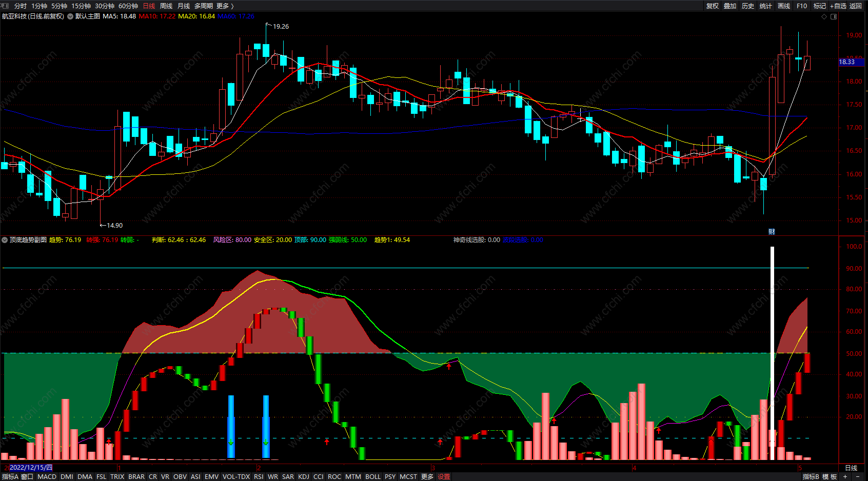Image resolution: width=868 pixels, height=481 pixels.
Task: Click the 航亚科技(日线.前复权) stock title
Action: (33, 16)
